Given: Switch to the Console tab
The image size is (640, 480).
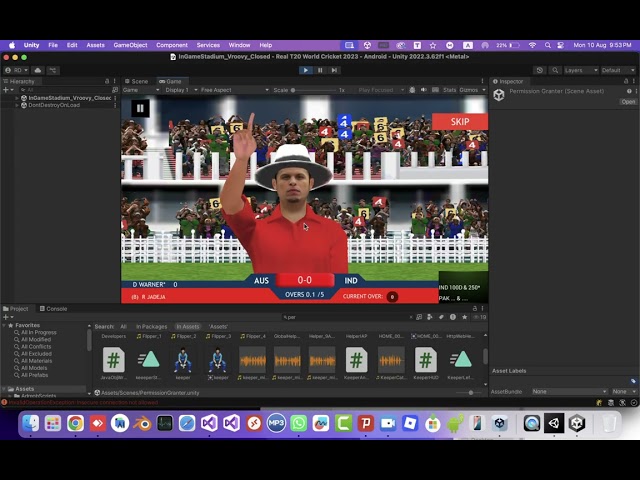Looking at the screenshot, I should pos(53,309).
